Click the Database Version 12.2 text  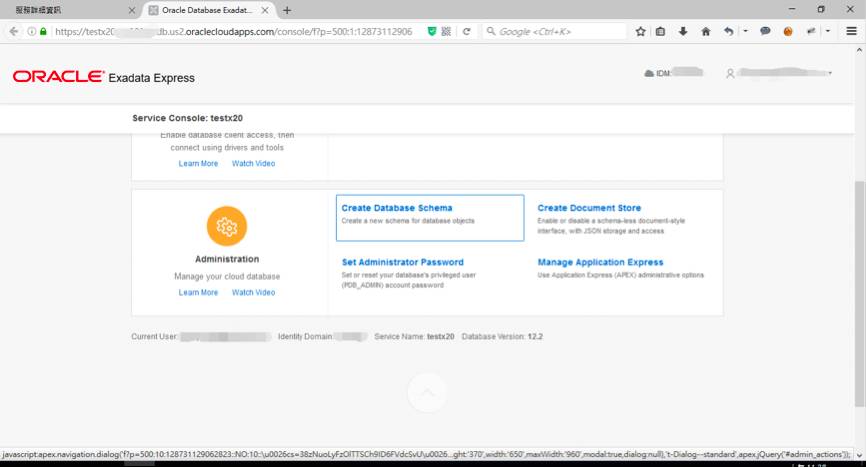(502, 336)
